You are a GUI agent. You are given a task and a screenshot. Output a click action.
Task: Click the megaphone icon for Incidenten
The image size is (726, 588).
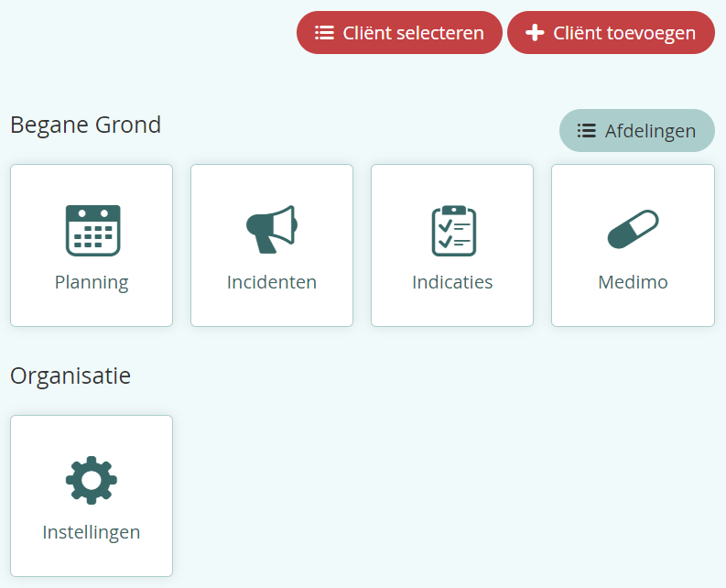(x=272, y=229)
